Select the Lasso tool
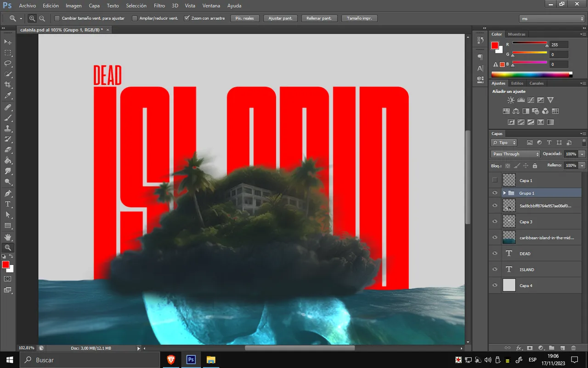 click(8, 63)
